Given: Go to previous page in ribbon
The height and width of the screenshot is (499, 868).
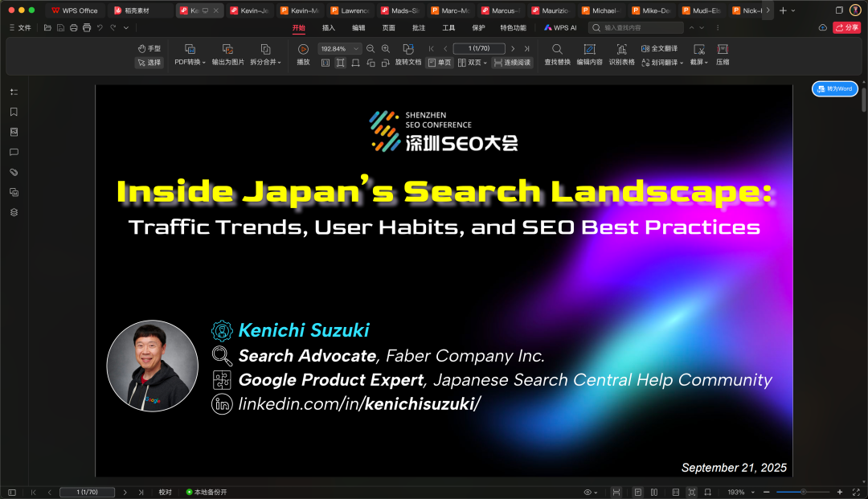Looking at the screenshot, I should (x=445, y=49).
